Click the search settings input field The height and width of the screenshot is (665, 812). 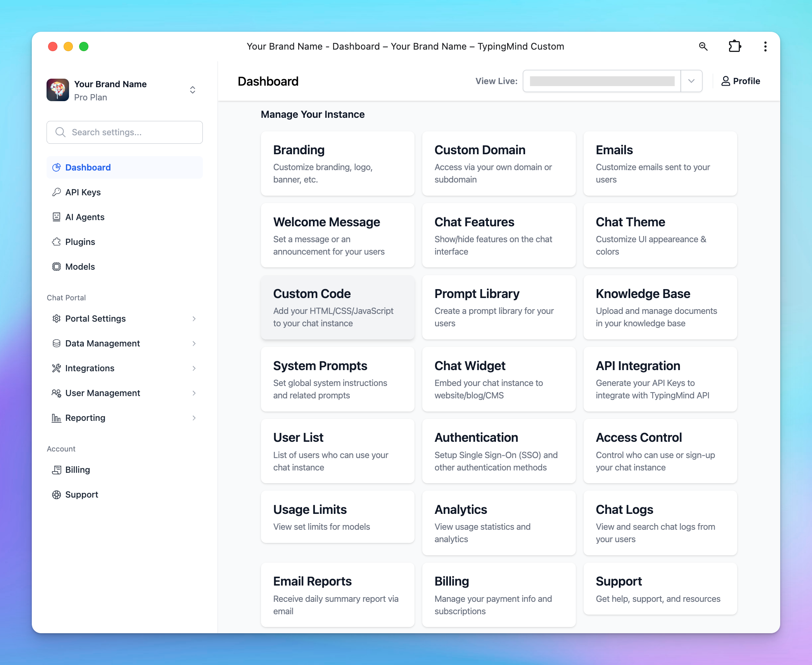coord(124,132)
